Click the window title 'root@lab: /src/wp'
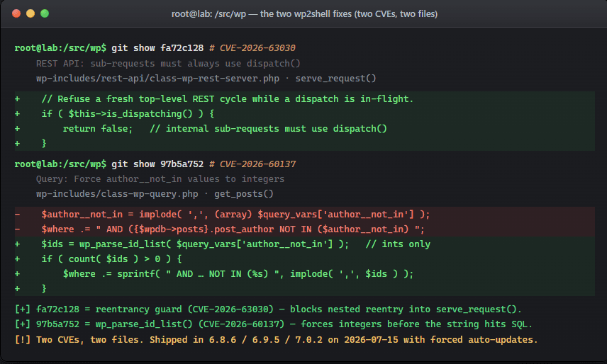The width and height of the screenshot is (607, 364). [x=208, y=14]
